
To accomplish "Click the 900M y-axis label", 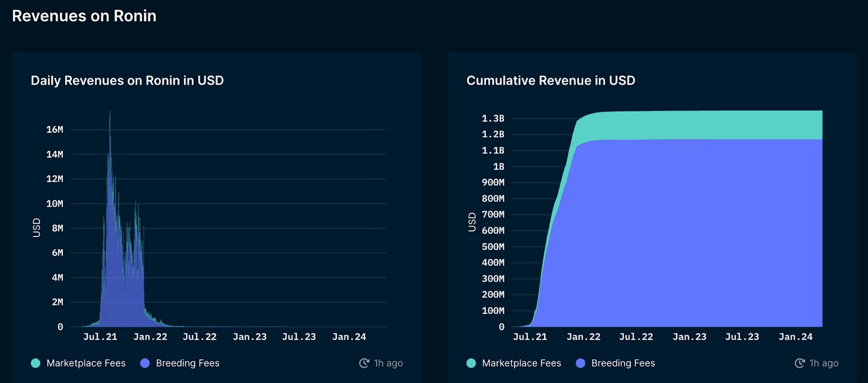I will pyautogui.click(x=493, y=182).
